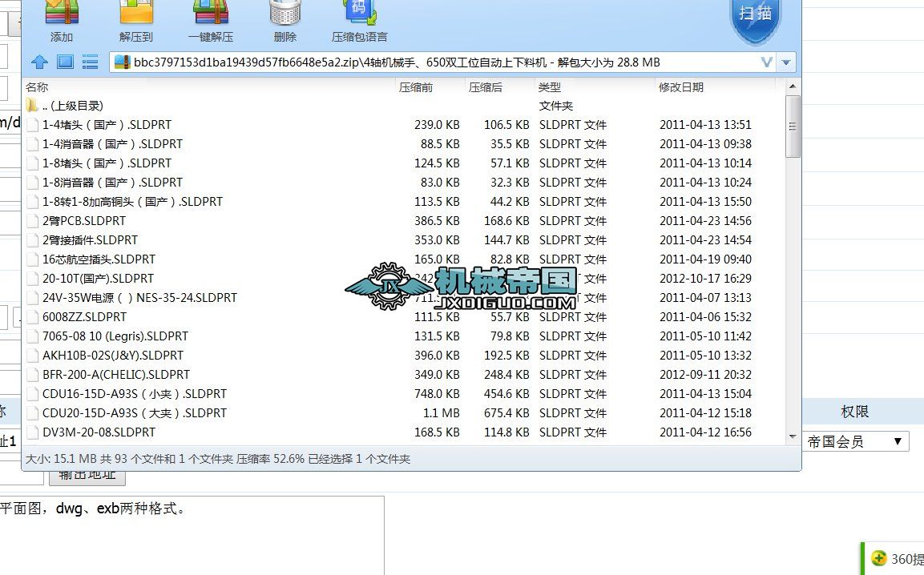Click the file icon of 1-8转1-8加高铜头
This screenshot has height=575, width=924.
point(32,202)
